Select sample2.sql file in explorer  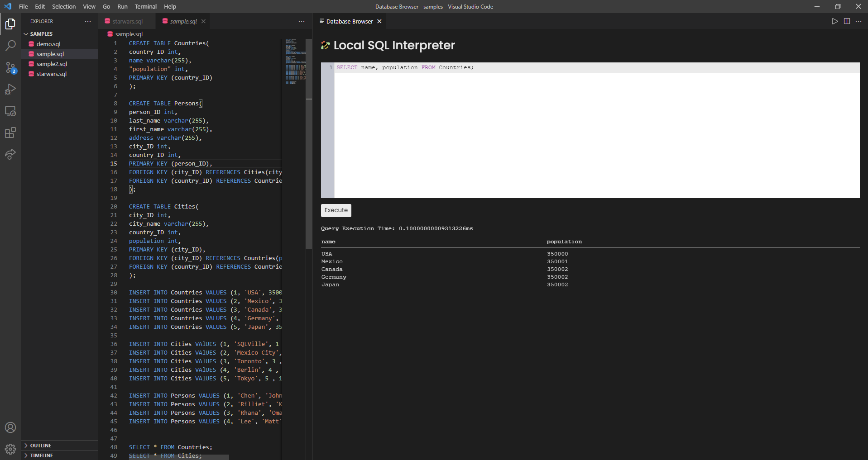(x=51, y=64)
